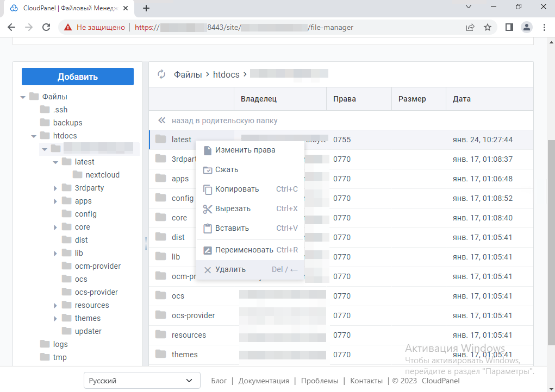Open the Документация link in footer

click(x=264, y=381)
